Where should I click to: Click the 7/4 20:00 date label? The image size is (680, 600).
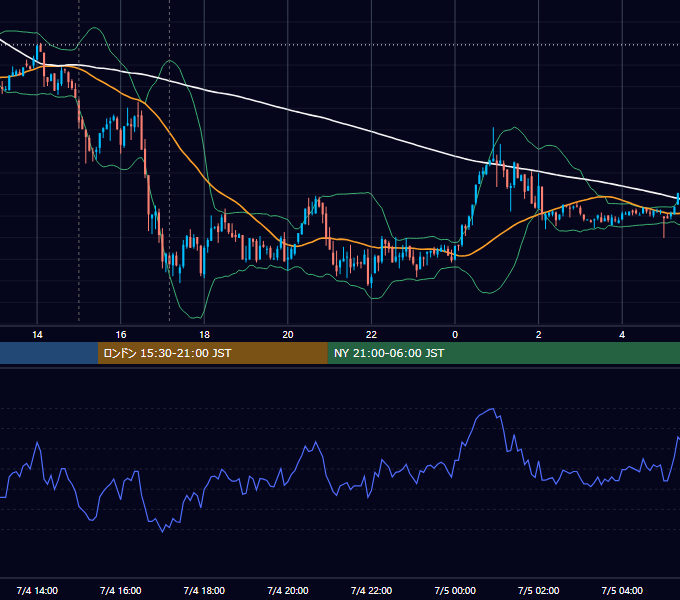coord(288,590)
